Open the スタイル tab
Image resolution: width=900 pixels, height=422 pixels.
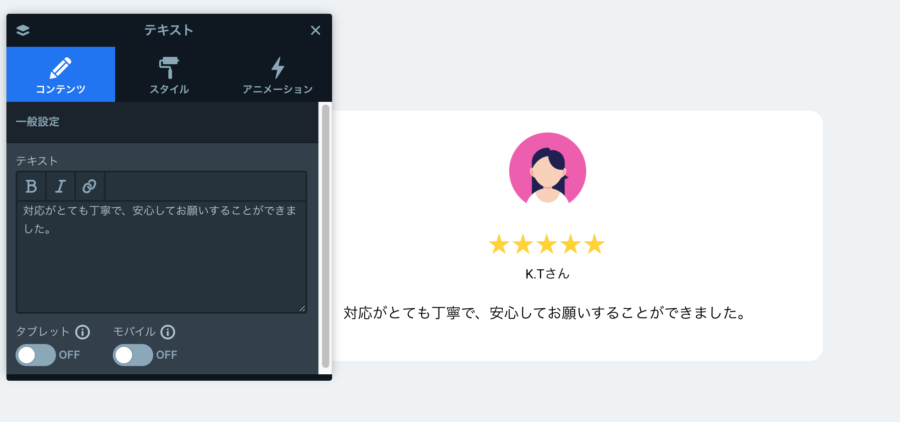(169, 74)
